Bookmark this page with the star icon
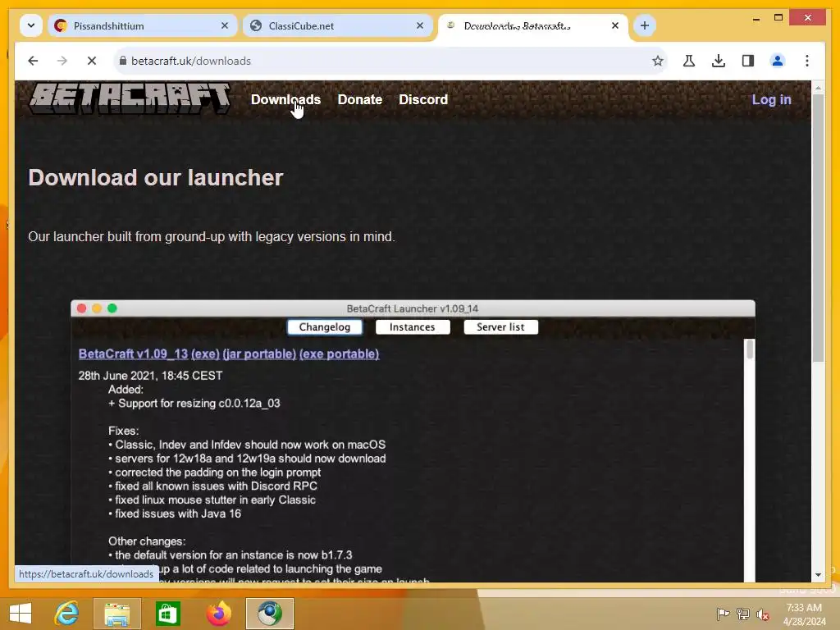This screenshot has width=840, height=630. click(658, 61)
